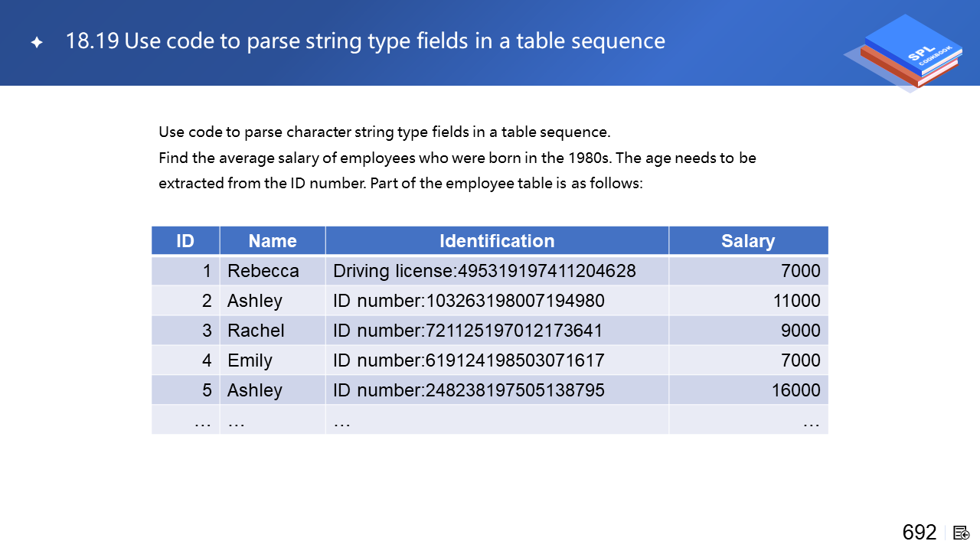This screenshot has width=980, height=551.
Task: Click the SPL Cookbook book logo
Action: click(x=904, y=52)
